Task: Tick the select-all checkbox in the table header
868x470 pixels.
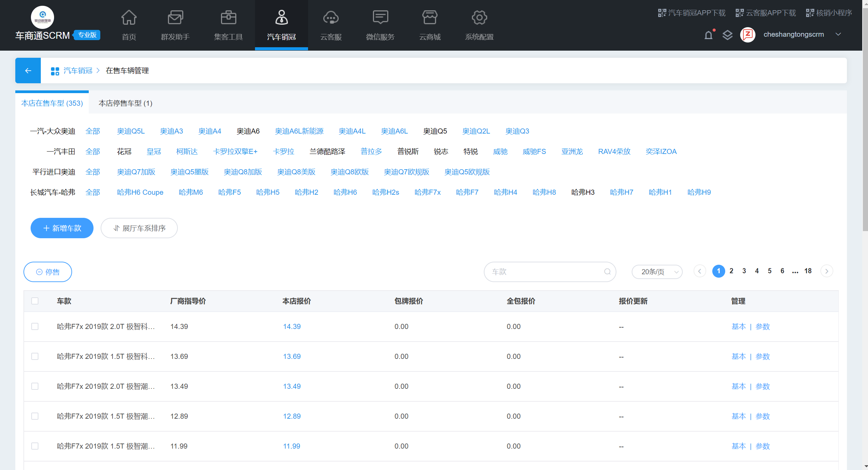Action: point(35,301)
